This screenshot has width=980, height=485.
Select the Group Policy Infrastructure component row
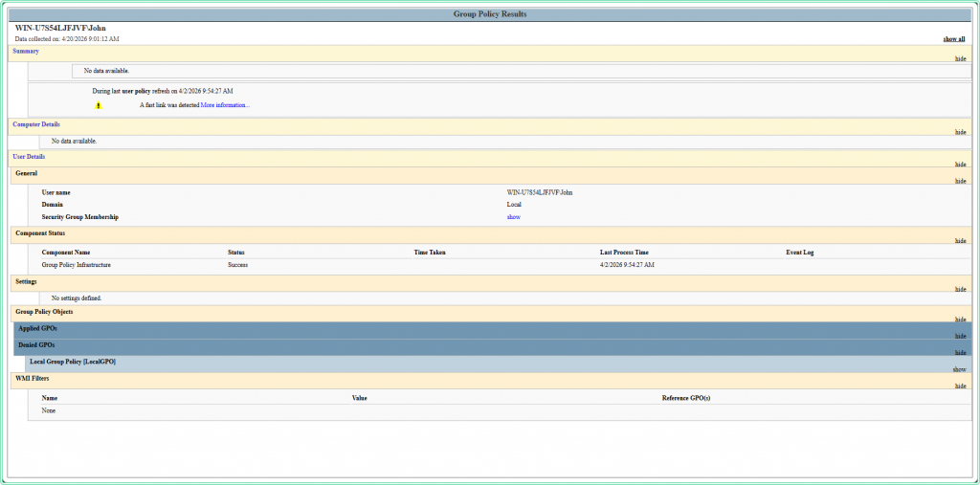coord(77,264)
